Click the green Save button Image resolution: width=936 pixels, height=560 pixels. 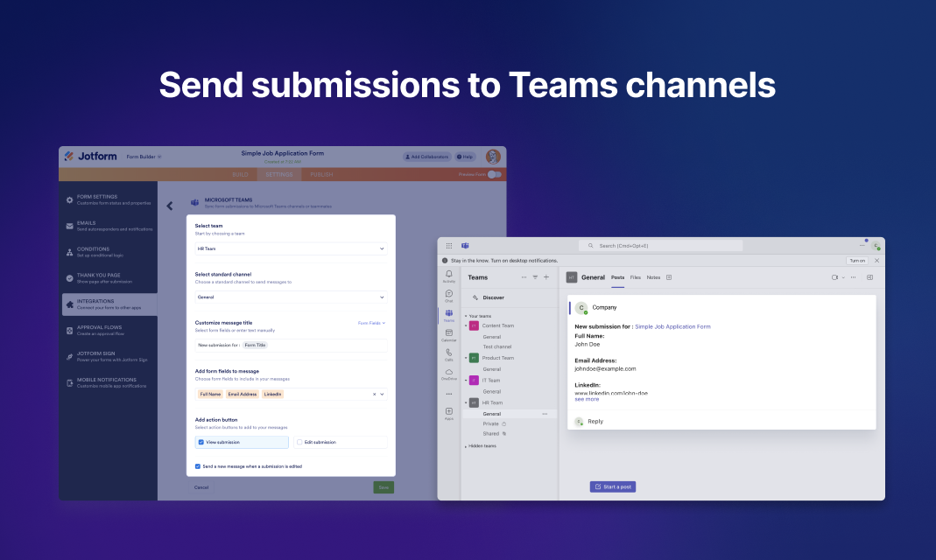384,488
